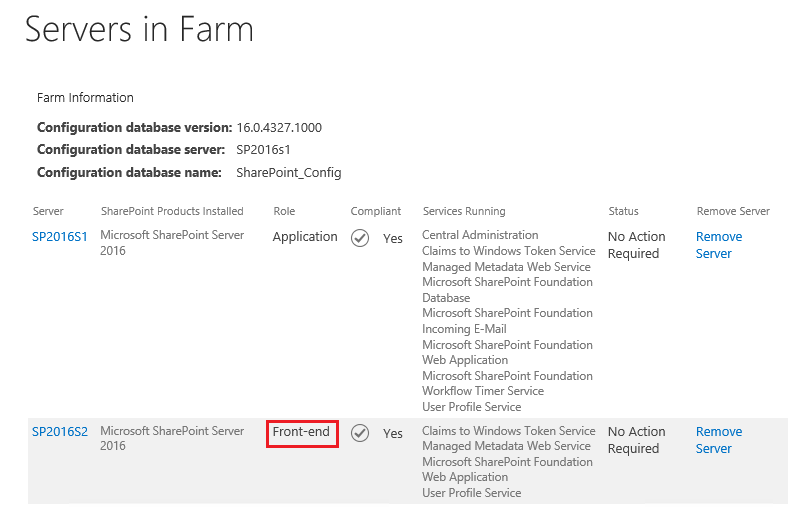This screenshot has width=801, height=519.
Task: Click the Yes compliant value for SP2016S2
Action: [x=393, y=434]
